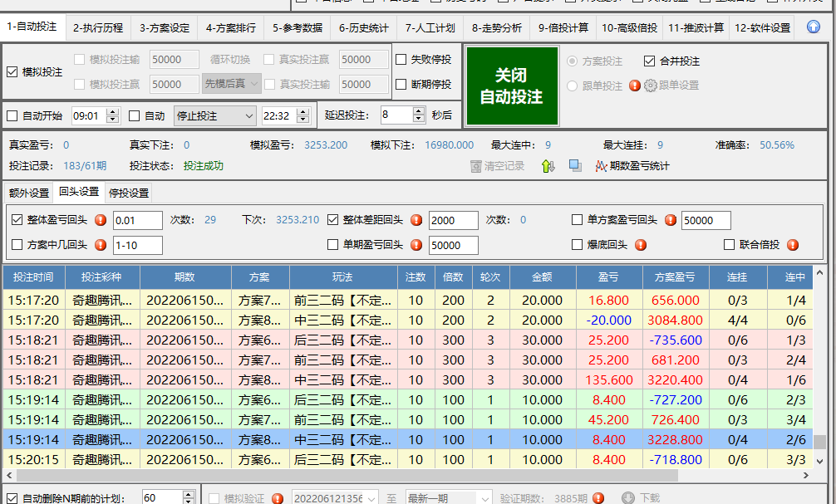Viewport: 836px width, 504px height.
Task: Click red info icon next to 方案中几回头
Action: click(101, 245)
